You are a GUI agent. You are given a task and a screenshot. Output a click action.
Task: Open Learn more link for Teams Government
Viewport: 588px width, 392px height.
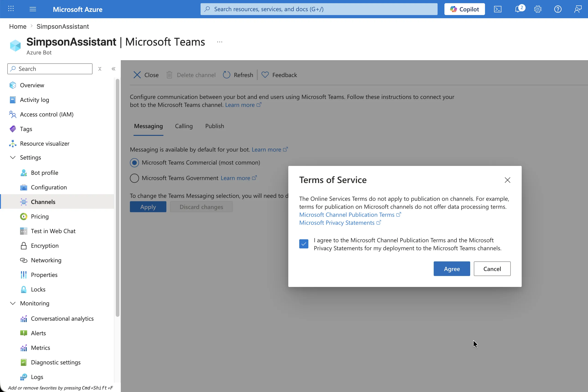point(239,178)
